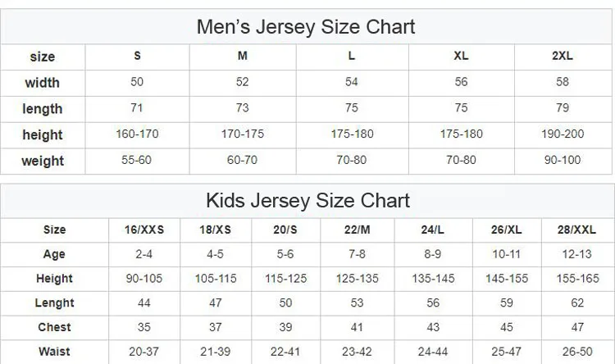This screenshot has height=364, width=615.
Task: Select the men's size S column header
Action: (x=137, y=57)
